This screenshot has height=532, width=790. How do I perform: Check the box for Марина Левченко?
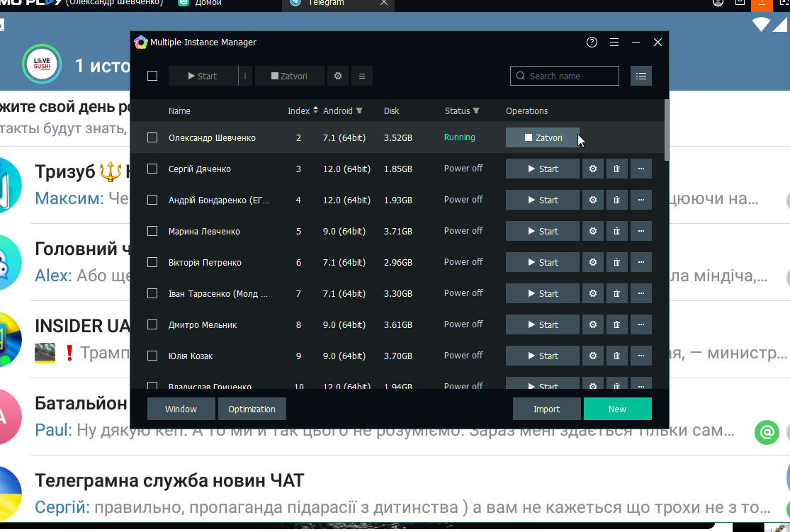(152, 231)
